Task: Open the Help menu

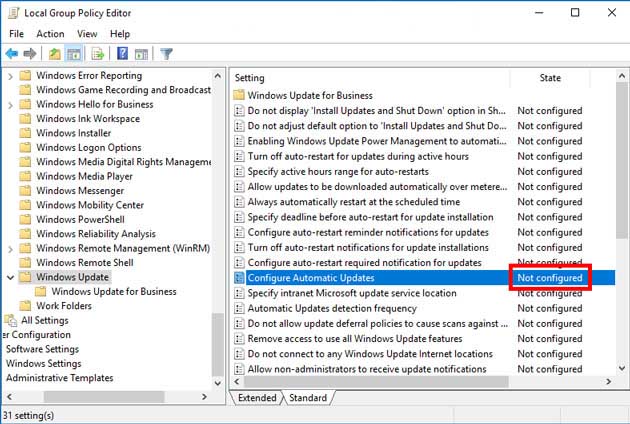Action: pos(120,34)
